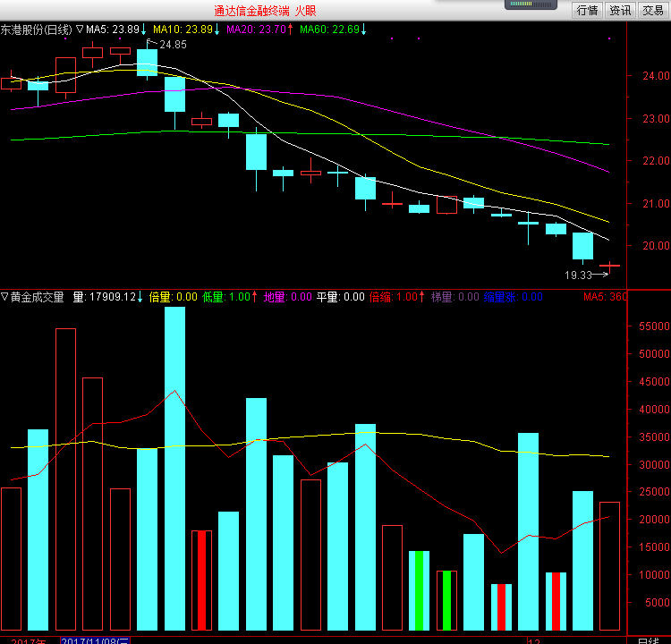Image resolution: width=671 pixels, height=644 pixels.
Task: Open the 行情 tab
Action: pyautogui.click(x=587, y=10)
